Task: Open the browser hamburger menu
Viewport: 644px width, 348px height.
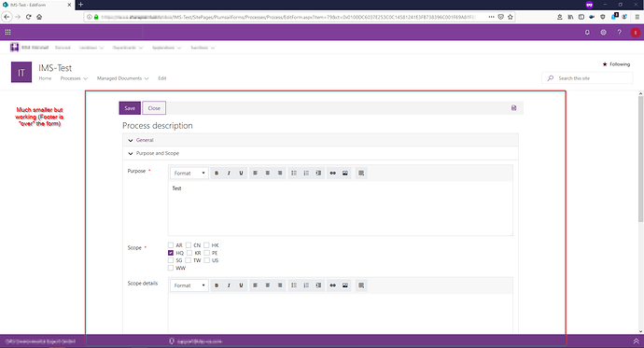Action: (637, 17)
